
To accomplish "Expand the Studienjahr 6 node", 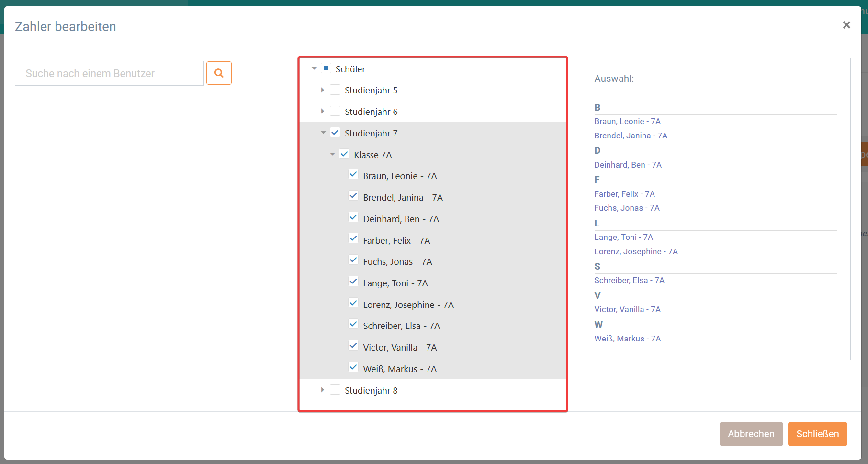I will (323, 111).
